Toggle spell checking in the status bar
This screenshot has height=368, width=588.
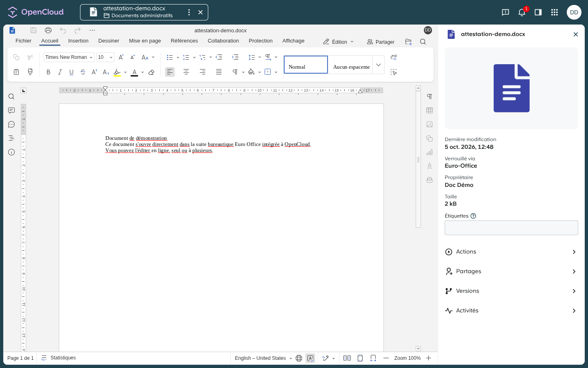coord(310,358)
